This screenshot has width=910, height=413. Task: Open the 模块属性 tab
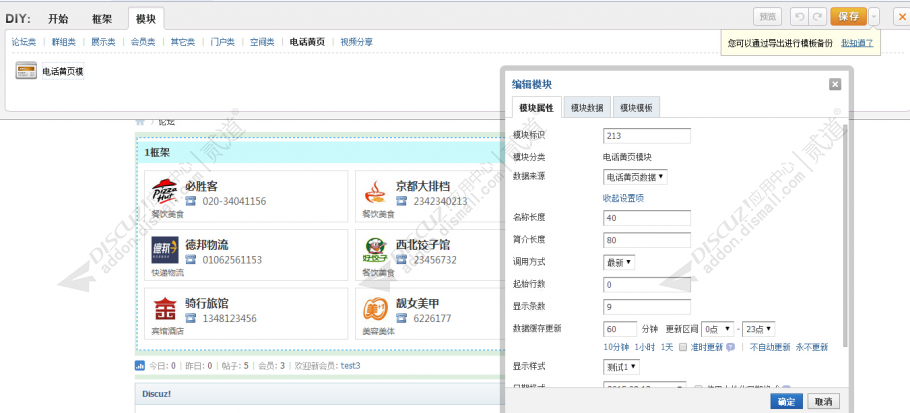[537, 108]
